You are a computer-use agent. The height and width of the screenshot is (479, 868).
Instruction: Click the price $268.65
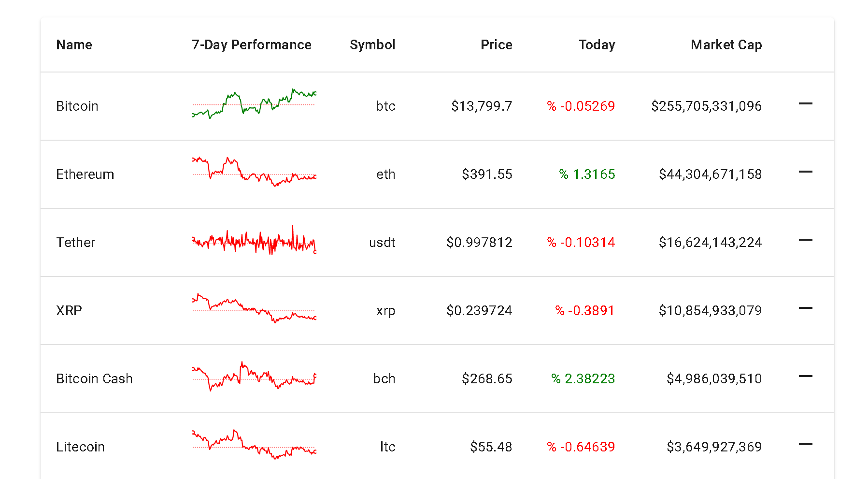(487, 379)
